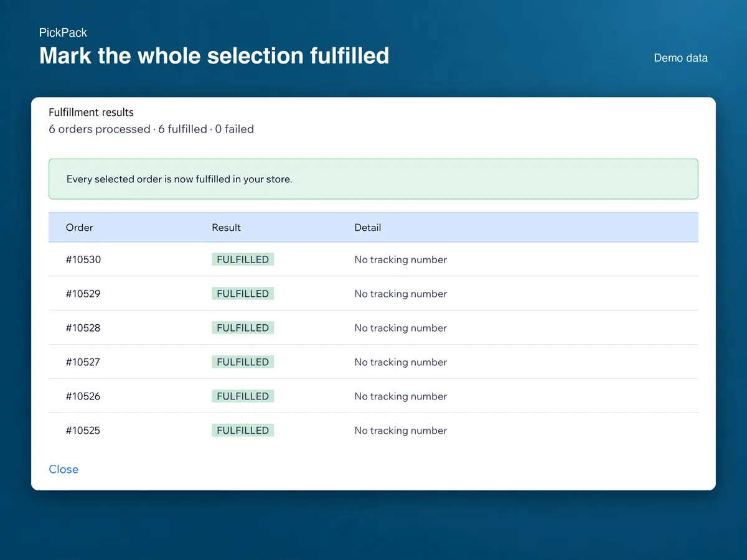Click the FULFILLED badge for order #10525
The height and width of the screenshot is (560, 747).
[x=243, y=431]
